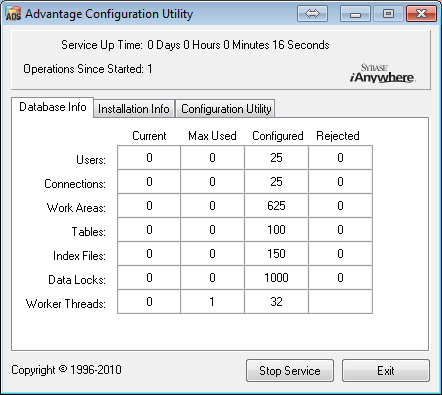Switch to the Database Info tab
The width and height of the screenshot is (442, 395).
pyautogui.click(x=53, y=107)
